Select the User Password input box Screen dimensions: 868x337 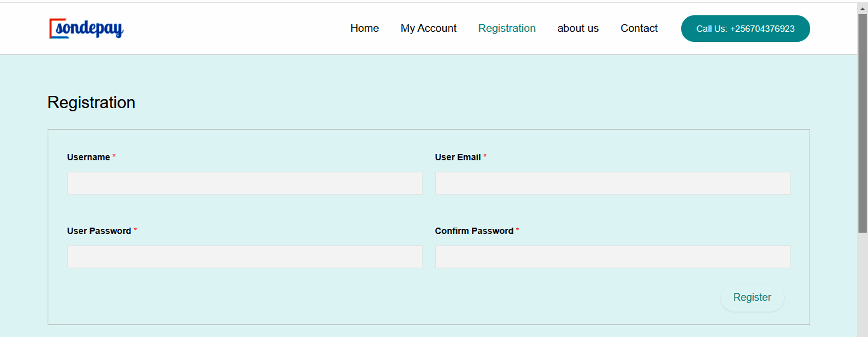(x=245, y=257)
